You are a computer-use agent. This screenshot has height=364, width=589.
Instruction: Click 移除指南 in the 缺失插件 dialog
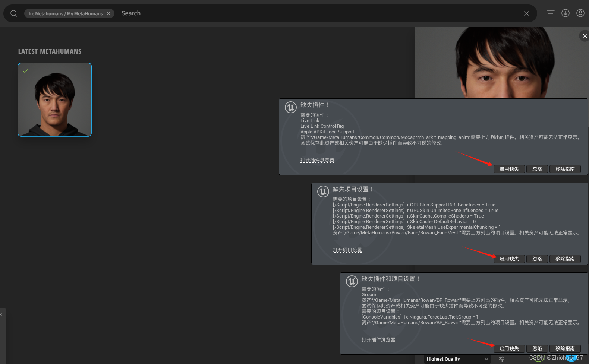coord(565,169)
